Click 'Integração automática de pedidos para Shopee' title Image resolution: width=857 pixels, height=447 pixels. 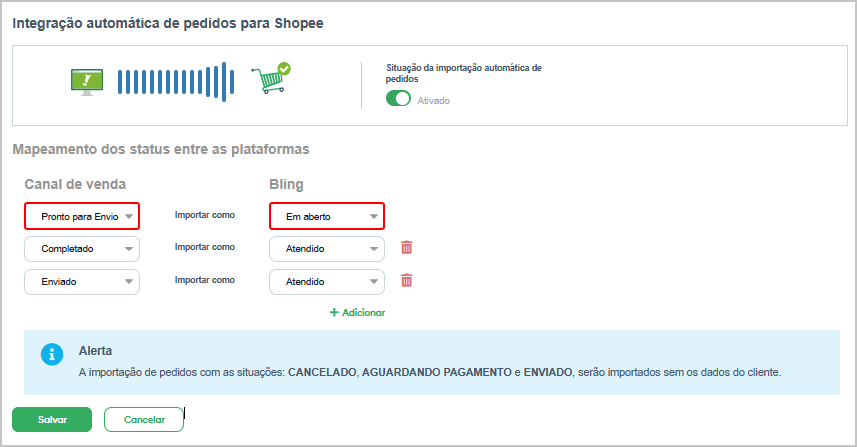168,23
